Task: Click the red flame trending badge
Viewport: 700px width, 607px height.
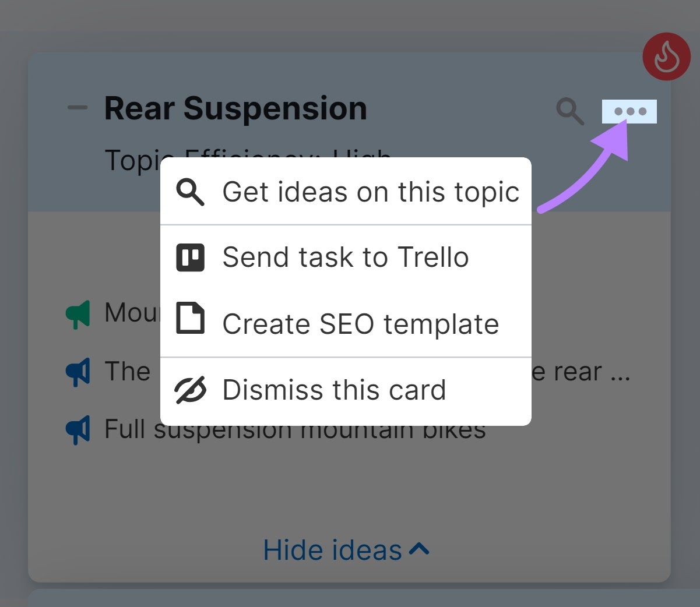Action: (x=667, y=57)
